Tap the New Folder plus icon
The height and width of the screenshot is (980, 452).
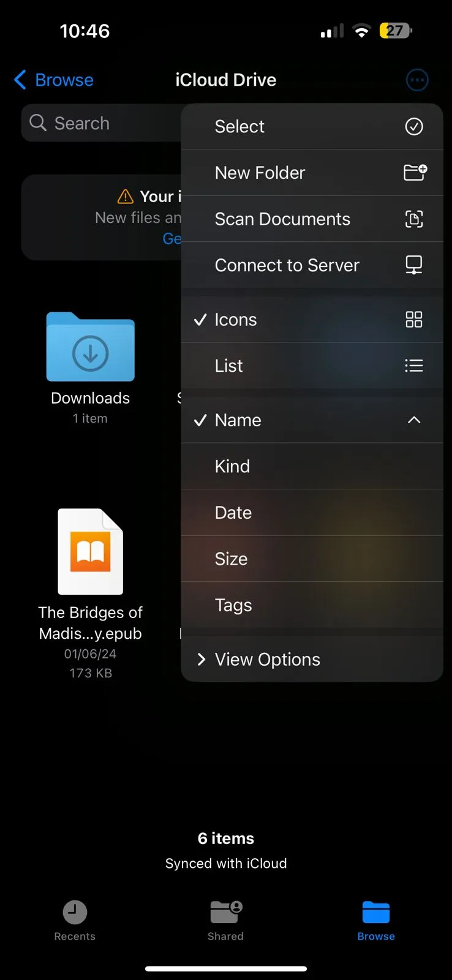[x=415, y=172]
